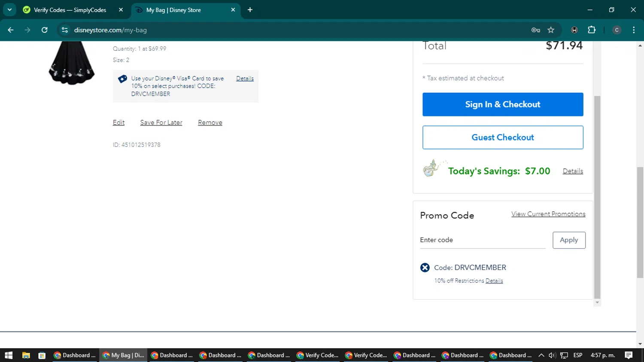The image size is (644, 362).
Task: View site information for disneystore.com
Action: [65, 30]
